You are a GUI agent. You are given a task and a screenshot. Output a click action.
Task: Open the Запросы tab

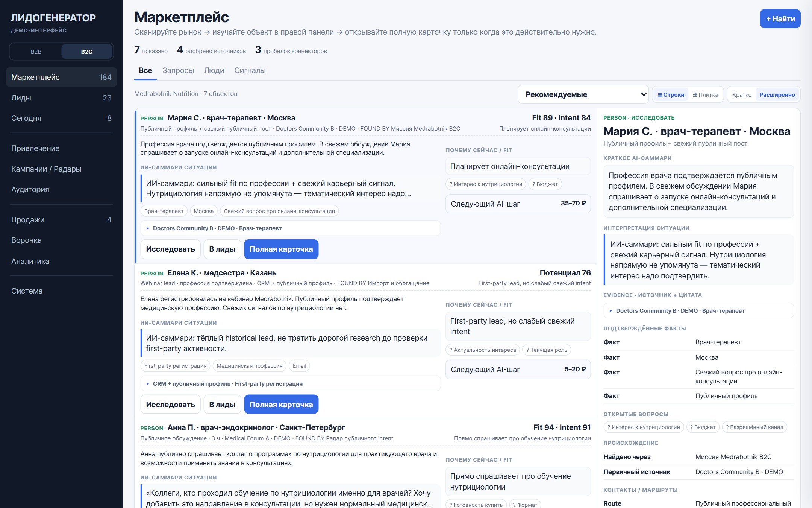(178, 71)
